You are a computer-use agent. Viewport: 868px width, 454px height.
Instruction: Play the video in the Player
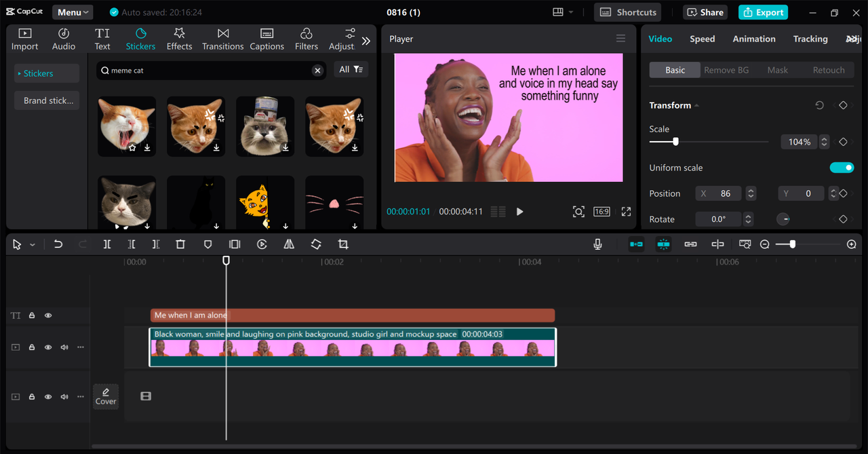520,212
